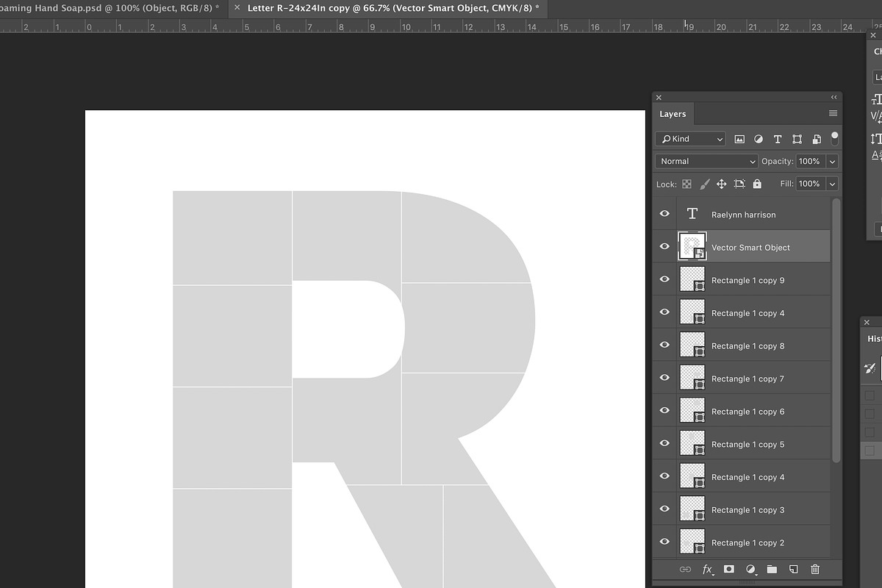Viewport: 882px width, 588px height.
Task: Create a new layer icon
Action: point(793,569)
